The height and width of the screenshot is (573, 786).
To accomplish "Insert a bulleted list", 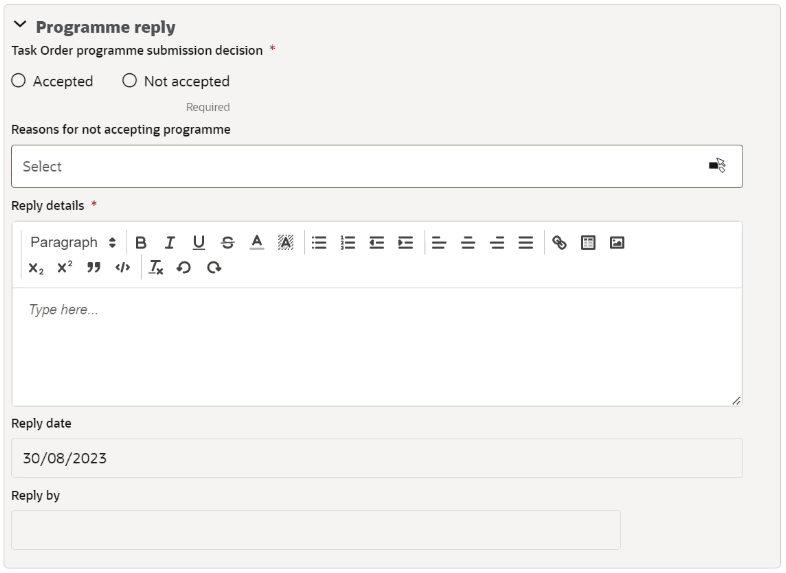I will [x=319, y=243].
